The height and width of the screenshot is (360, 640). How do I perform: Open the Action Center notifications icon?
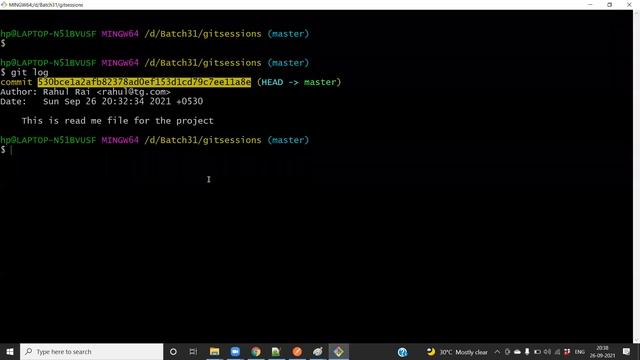pos(627,351)
